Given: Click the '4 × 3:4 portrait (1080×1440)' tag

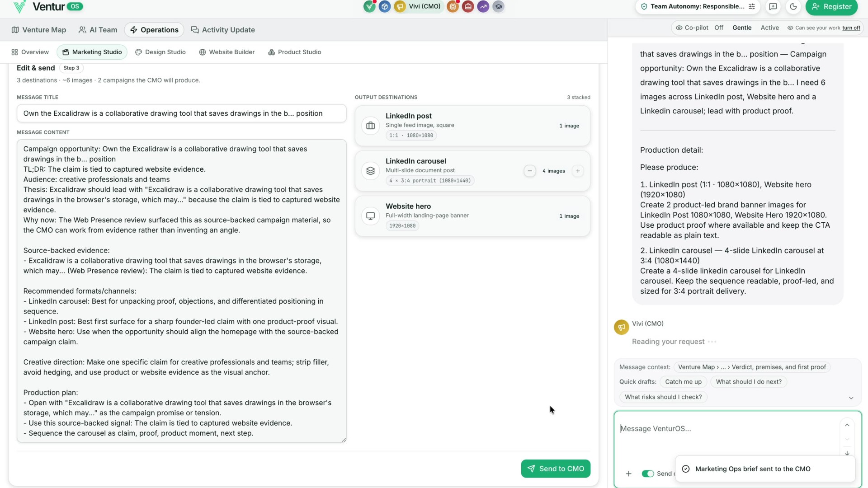Looking at the screenshot, I should click(x=430, y=181).
